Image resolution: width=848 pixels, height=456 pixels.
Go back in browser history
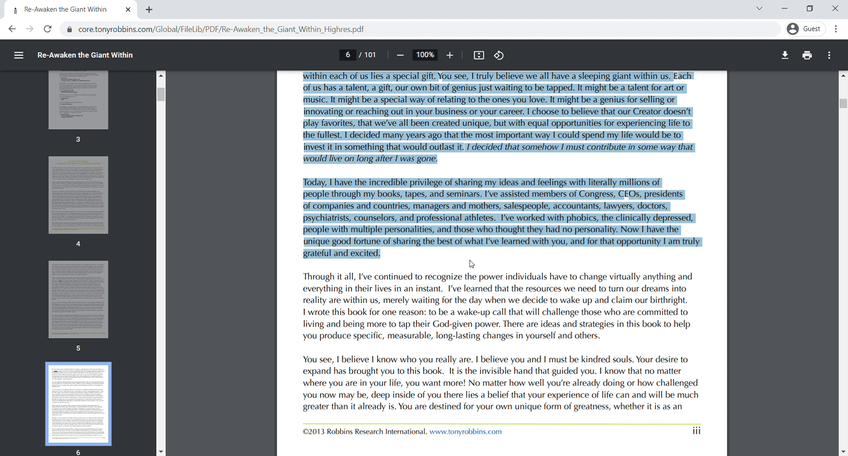[12, 29]
